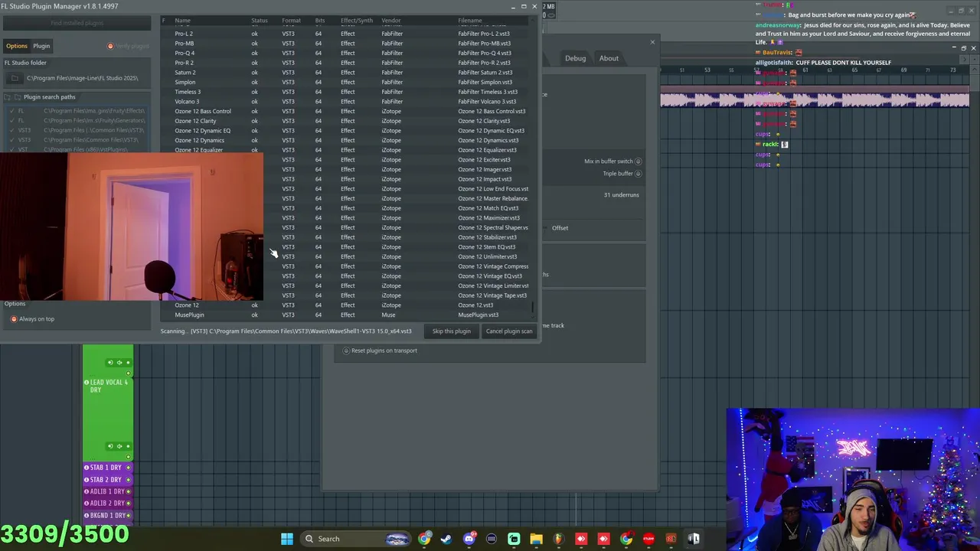Sort plugin list by Vendor column
Viewport: 980px width, 551px height.
pos(391,21)
